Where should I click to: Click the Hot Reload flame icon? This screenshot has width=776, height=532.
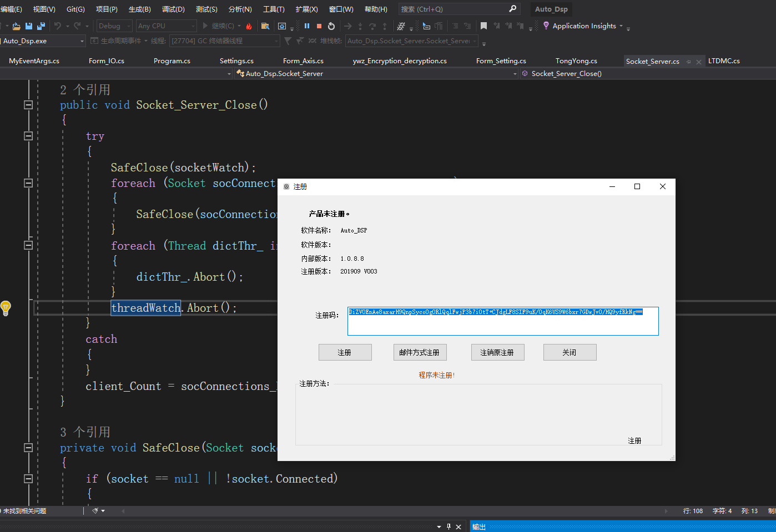point(249,26)
